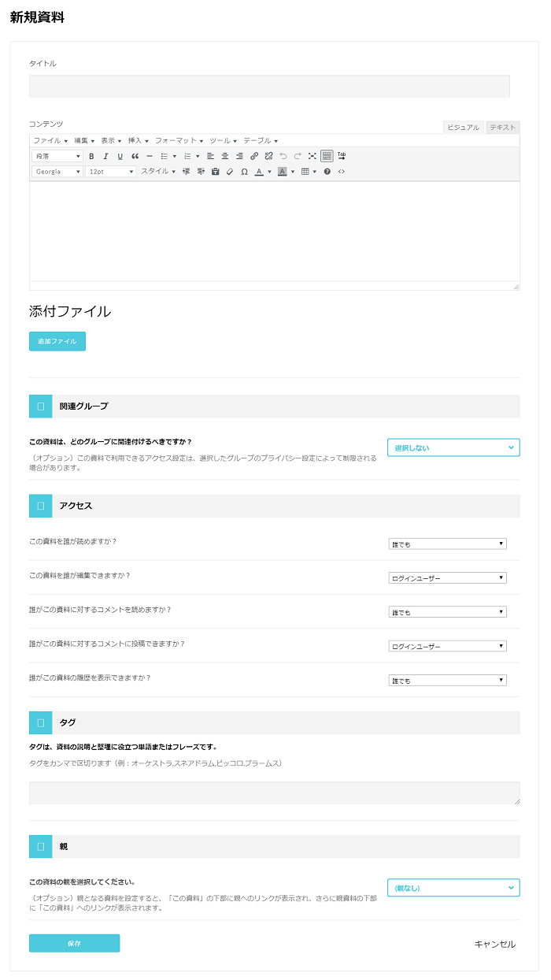This screenshot has width=551, height=980.
Task: Apply background color highlight icon
Action: 282,171
